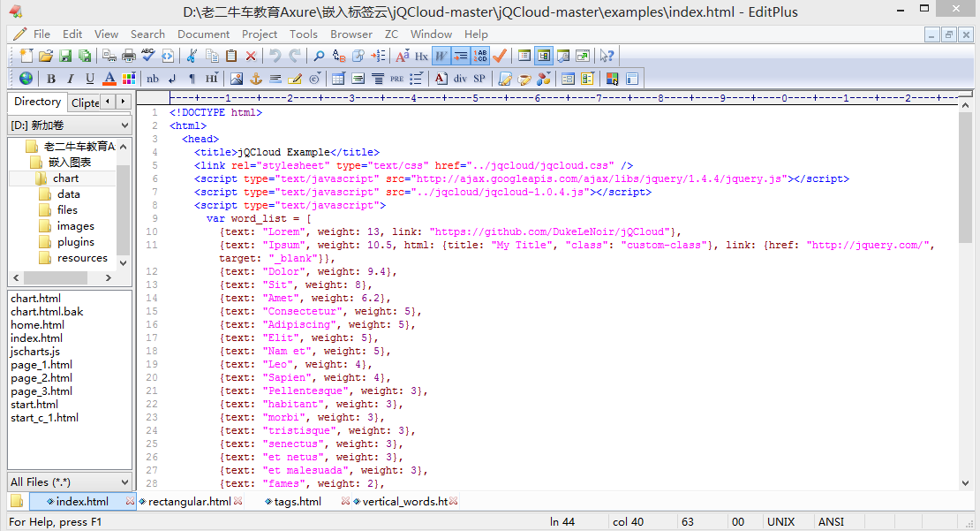Save the current file with floppy icon
This screenshot has height=531, width=980.
click(65, 56)
